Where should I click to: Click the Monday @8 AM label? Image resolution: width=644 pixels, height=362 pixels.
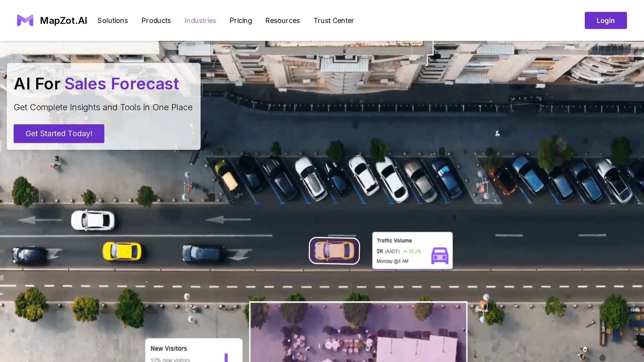tap(392, 261)
